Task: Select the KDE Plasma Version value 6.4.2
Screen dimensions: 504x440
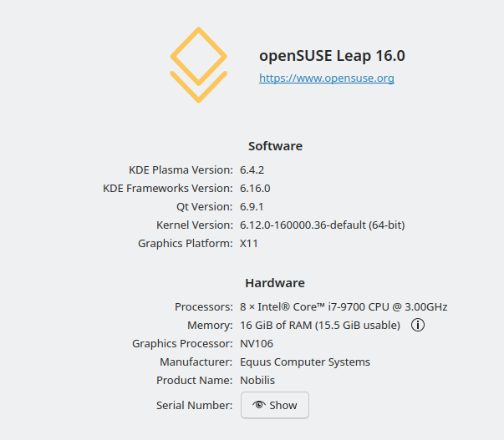Action: [x=252, y=169]
